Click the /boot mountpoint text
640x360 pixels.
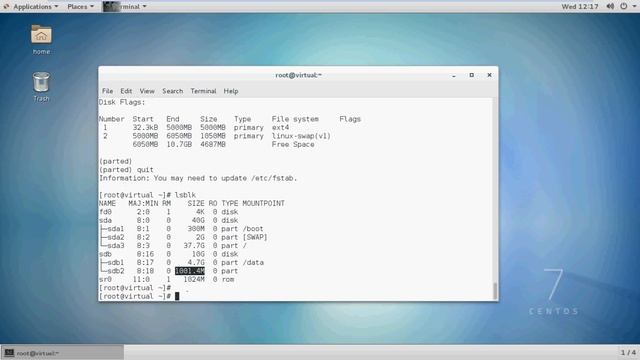tap(253, 229)
